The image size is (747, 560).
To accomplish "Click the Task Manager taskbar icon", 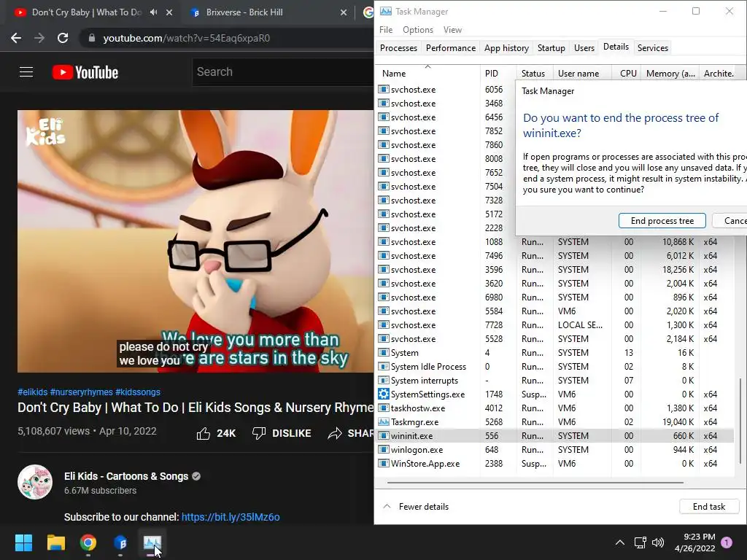I will pyautogui.click(x=152, y=542).
